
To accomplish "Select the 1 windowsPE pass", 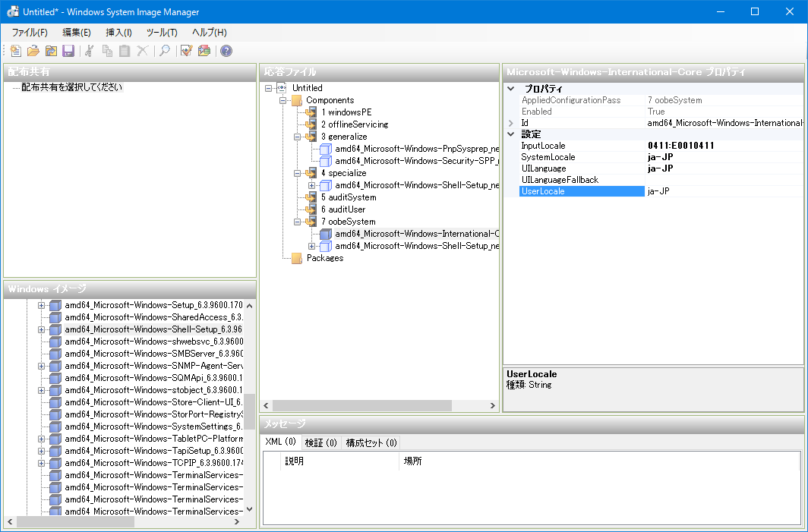I will click(346, 112).
